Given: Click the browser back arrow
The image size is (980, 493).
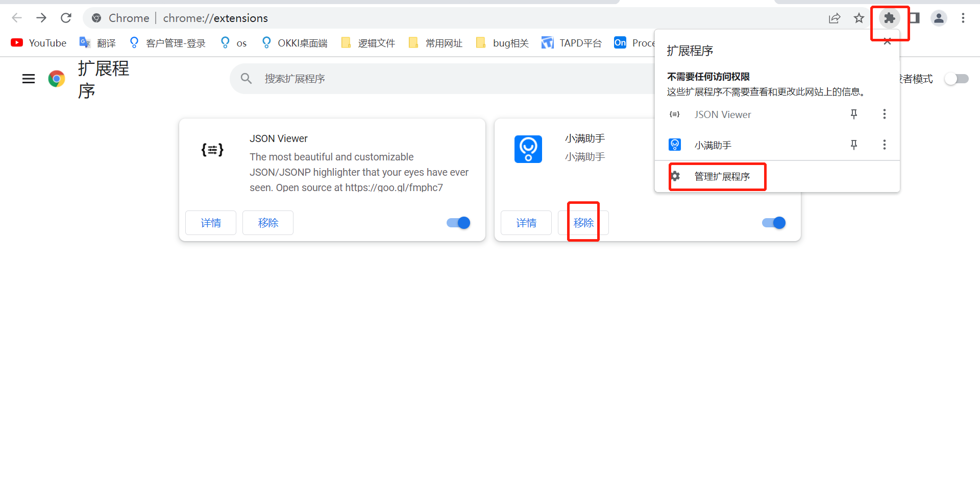Looking at the screenshot, I should 17,18.
